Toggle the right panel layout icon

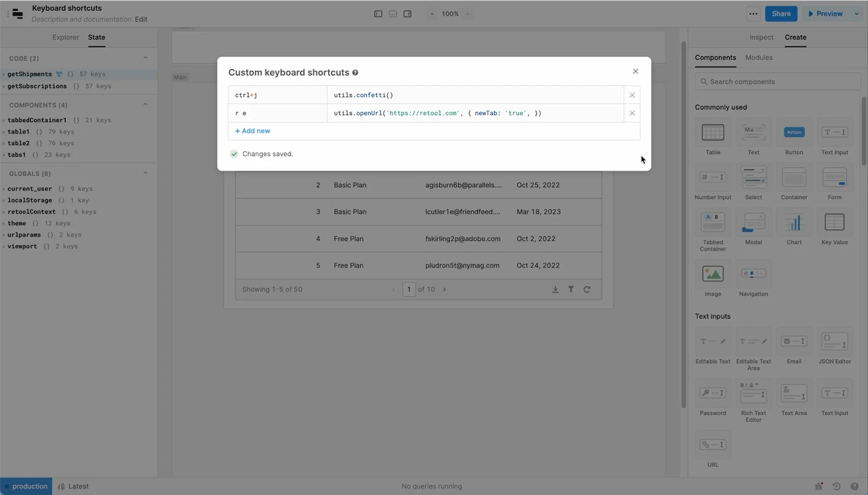pos(407,14)
